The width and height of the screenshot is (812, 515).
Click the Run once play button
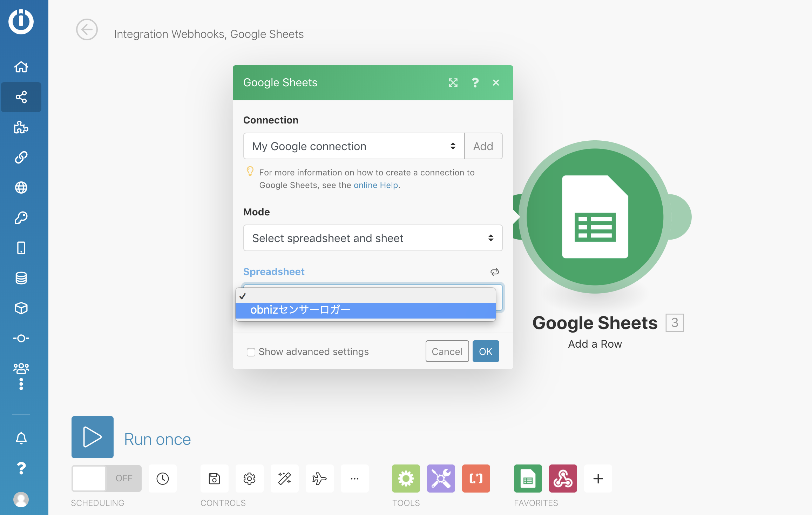tap(93, 437)
